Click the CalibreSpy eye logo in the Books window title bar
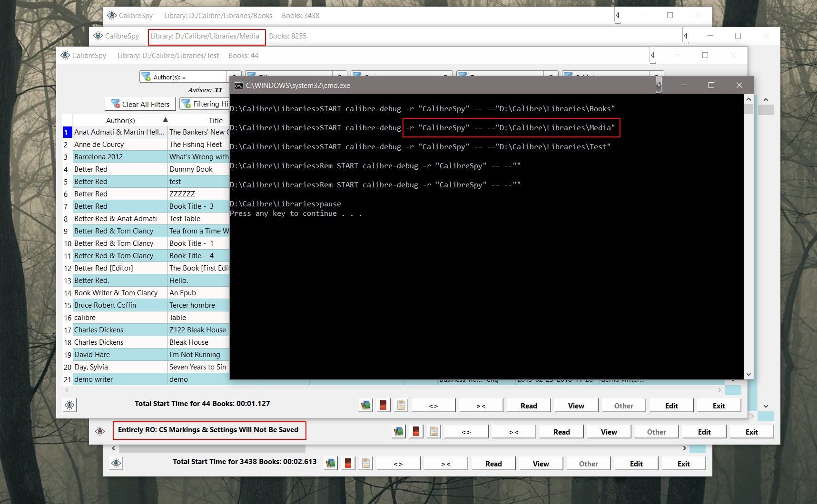The image size is (817, 504). 112,15
